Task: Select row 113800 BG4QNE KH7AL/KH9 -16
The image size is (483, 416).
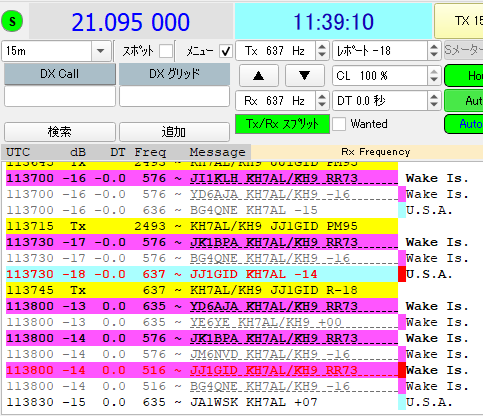Action: pyautogui.click(x=202, y=386)
